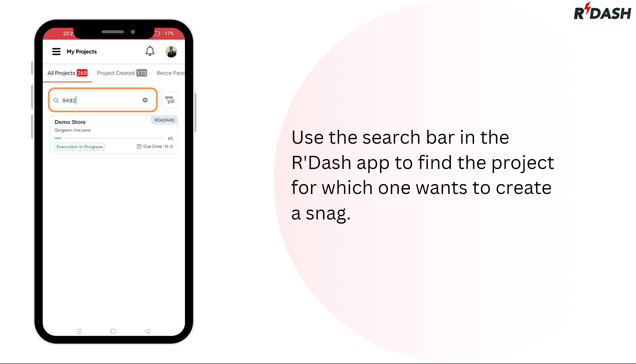This screenshot has height=364, width=636.
Task: Select the Project Created 173 tab
Action: (122, 73)
